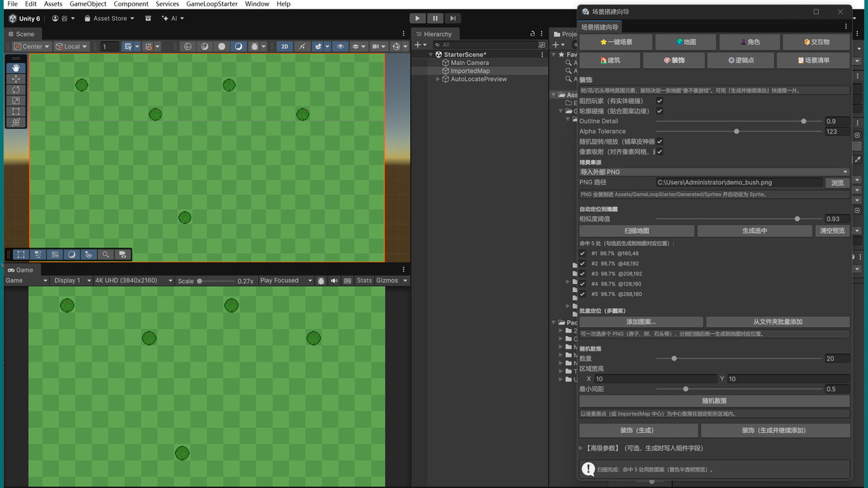This screenshot has height=488, width=868.
Task: Click the solid white sphere icon in Scene
Action: tap(222, 46)
